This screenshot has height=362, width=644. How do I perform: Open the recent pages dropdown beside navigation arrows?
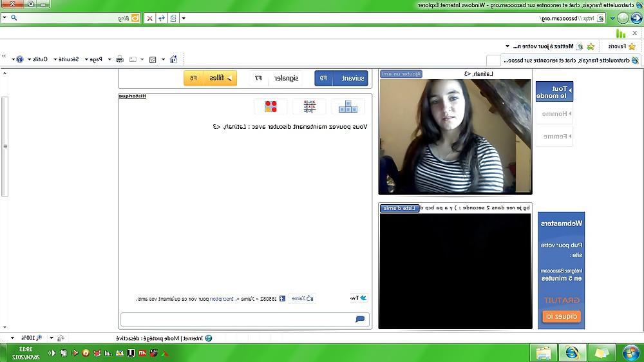(x=612, y=18)
